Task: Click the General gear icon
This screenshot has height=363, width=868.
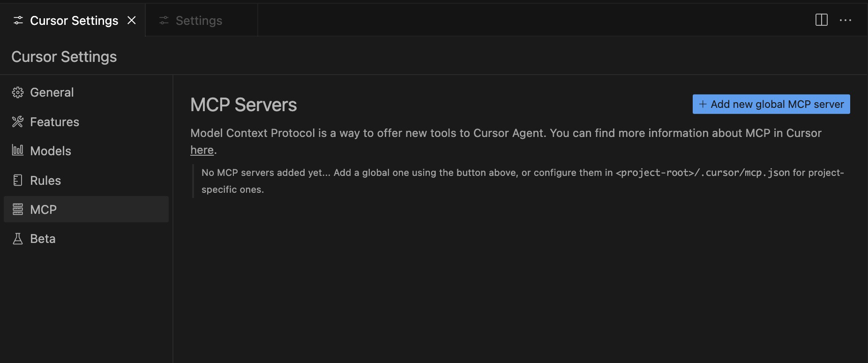Action: tap(18, 92)
